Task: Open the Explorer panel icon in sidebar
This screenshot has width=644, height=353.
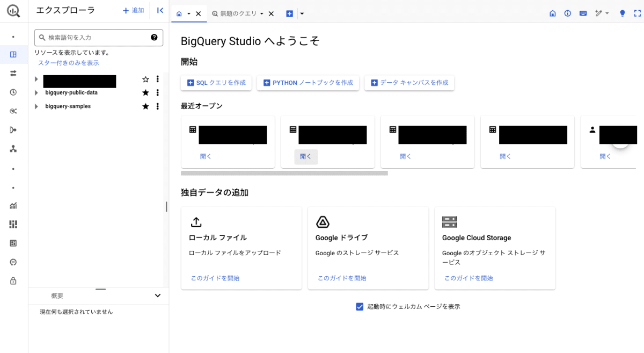Action: (13, 54)
